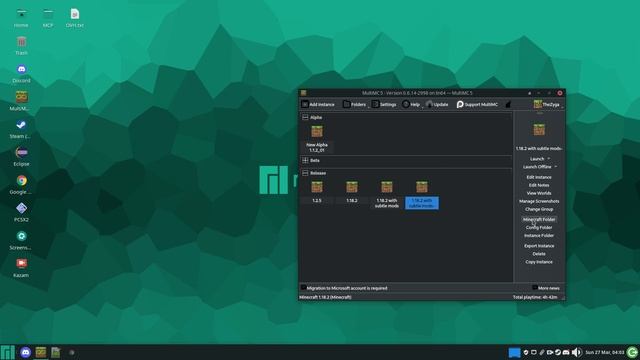Open the Minecraft Folder
This screenshot has width=640, height=360.
539,220
